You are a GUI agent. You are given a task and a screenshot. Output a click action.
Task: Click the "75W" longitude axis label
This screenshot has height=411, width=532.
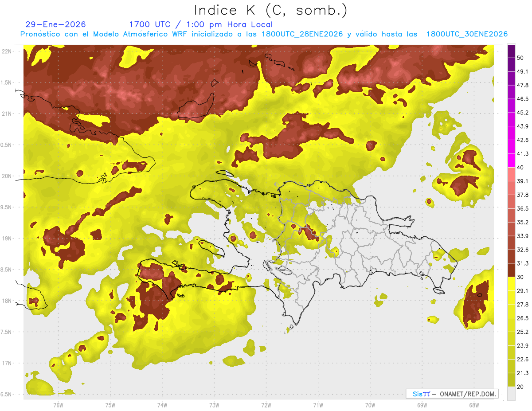[x=110, y=405]
